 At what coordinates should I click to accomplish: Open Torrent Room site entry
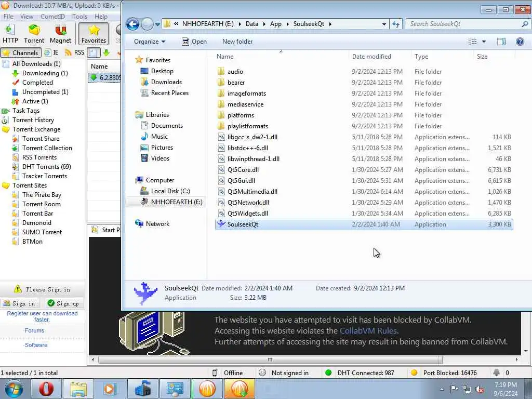(x=42, y=204)
